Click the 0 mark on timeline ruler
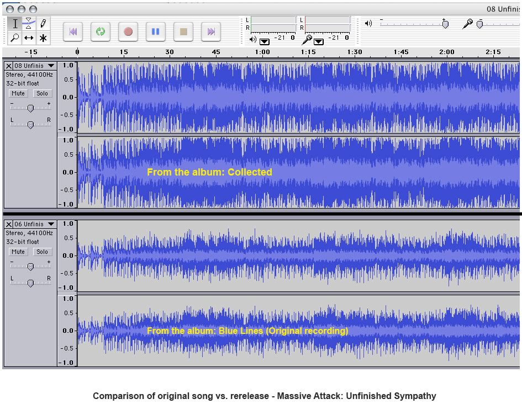Viewport: 522px width, 420px height. [x=77, y=52]
